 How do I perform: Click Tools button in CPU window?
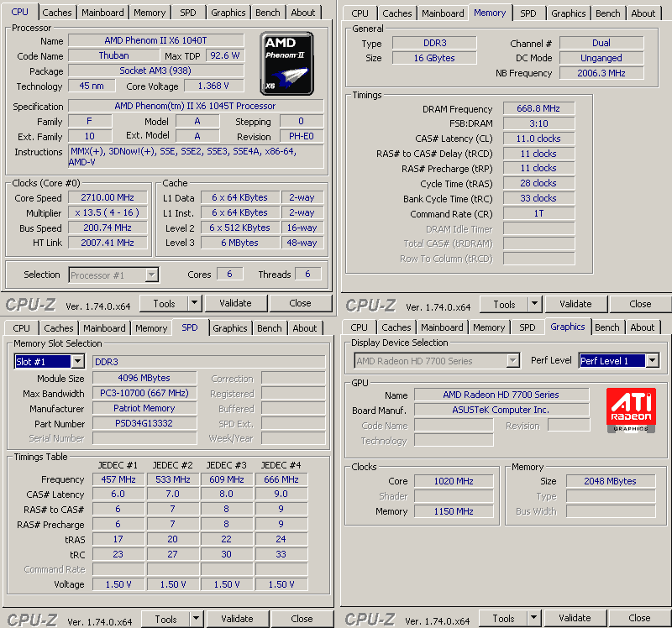tap(164, 303)
